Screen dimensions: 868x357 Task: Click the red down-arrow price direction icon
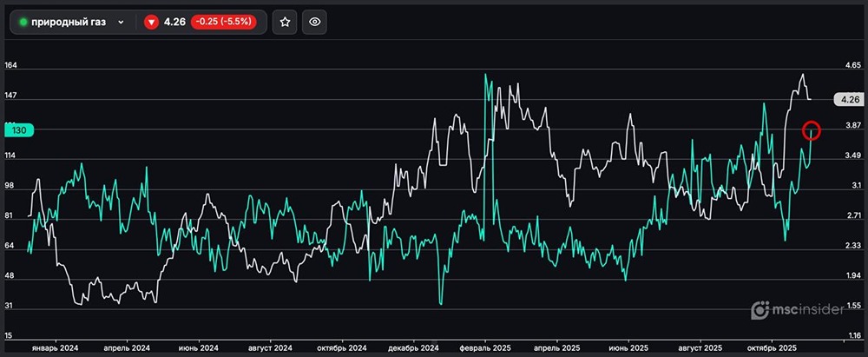151,23
